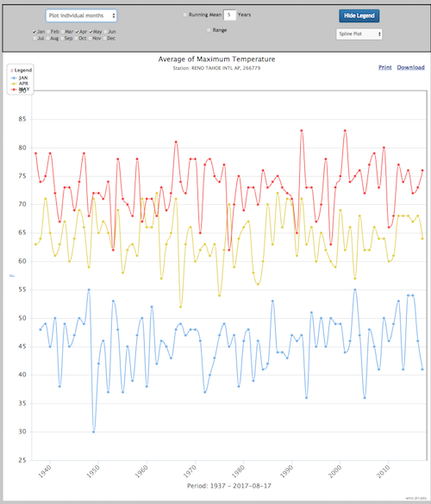Click the 2010 x-axis label
431x504 pixels.
[x=384, y=471]
